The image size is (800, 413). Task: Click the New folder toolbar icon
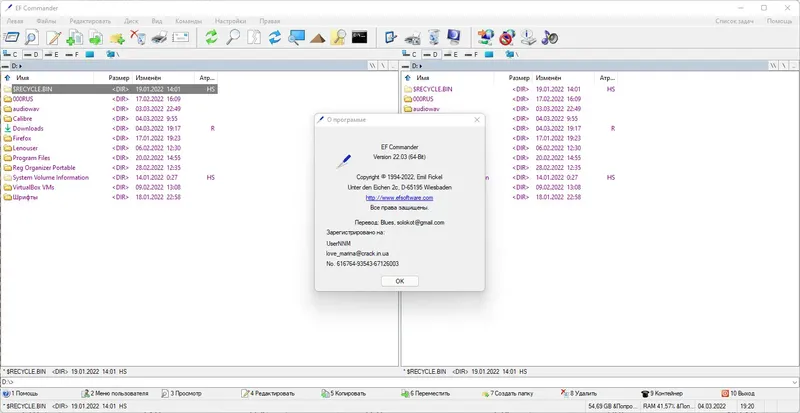[117, 37]
